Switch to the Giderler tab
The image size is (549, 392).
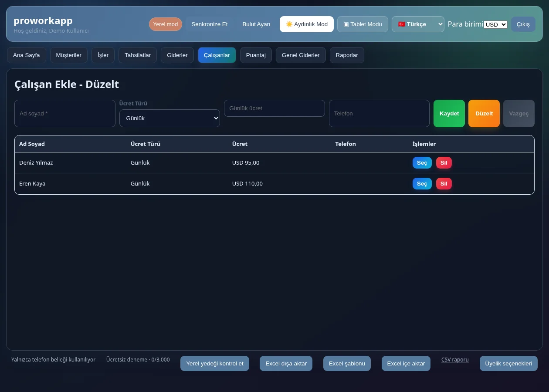[x=177, y=55]
